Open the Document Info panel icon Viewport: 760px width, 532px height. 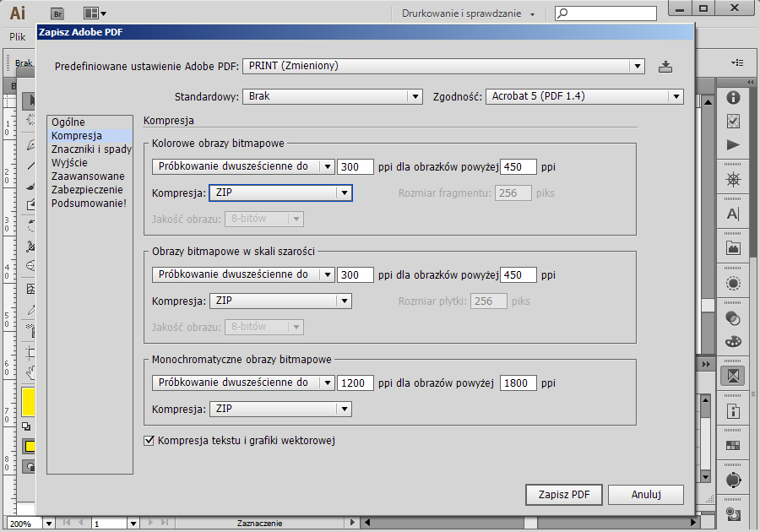733,411
